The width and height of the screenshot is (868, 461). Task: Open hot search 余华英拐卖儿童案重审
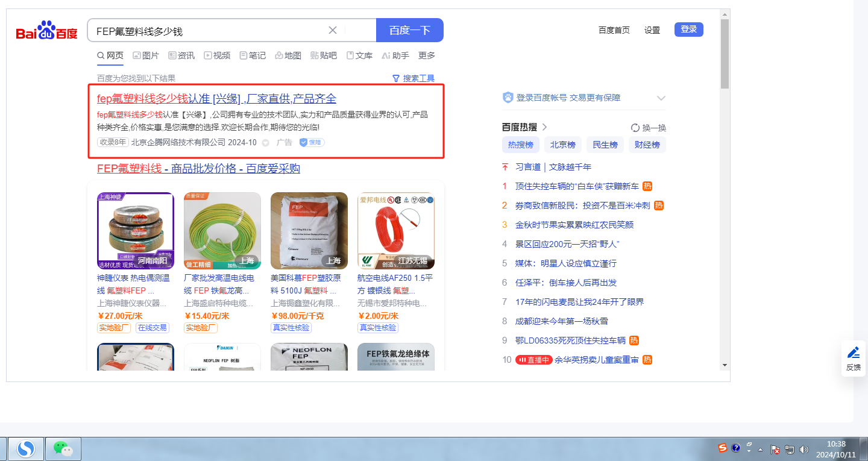(x=597, y=360)
